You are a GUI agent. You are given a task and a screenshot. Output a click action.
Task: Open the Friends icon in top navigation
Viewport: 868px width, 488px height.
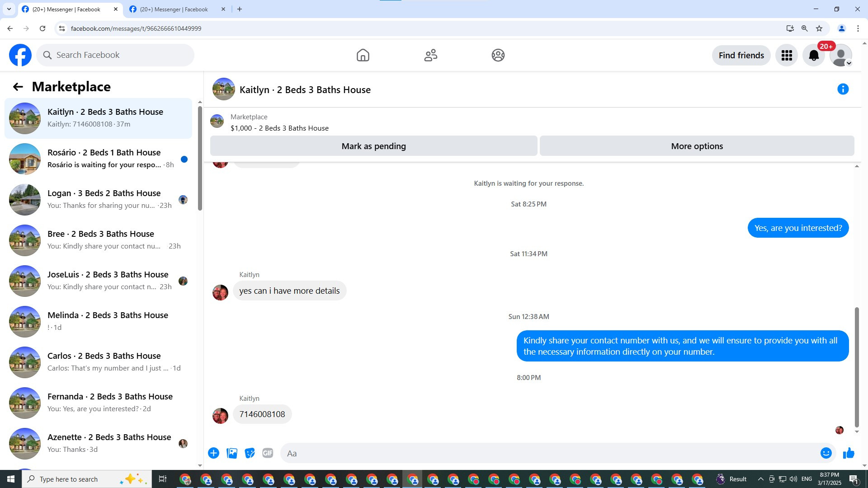tap(430, 55)
